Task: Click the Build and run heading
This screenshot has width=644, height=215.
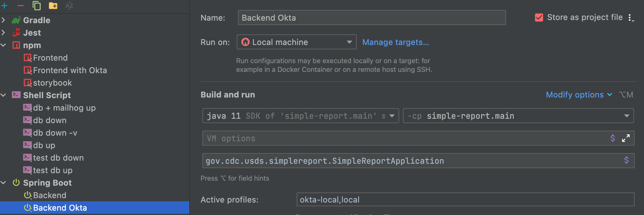Action: 228,95
